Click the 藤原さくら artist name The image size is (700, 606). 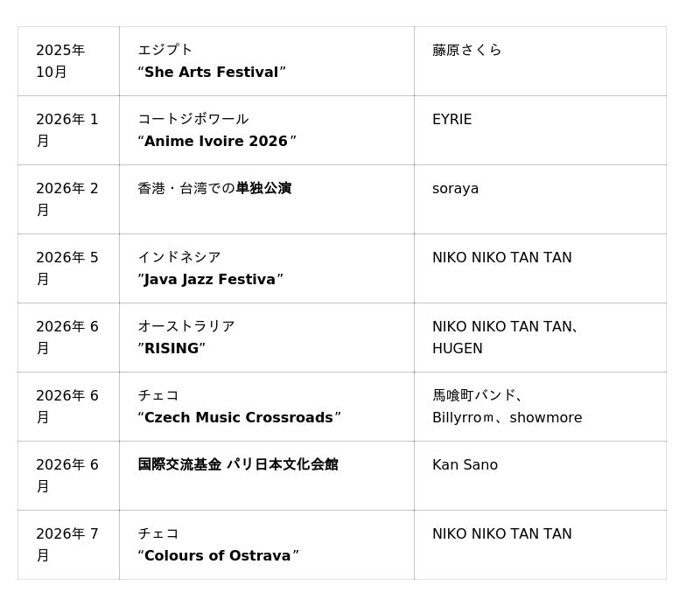[467, 50]
